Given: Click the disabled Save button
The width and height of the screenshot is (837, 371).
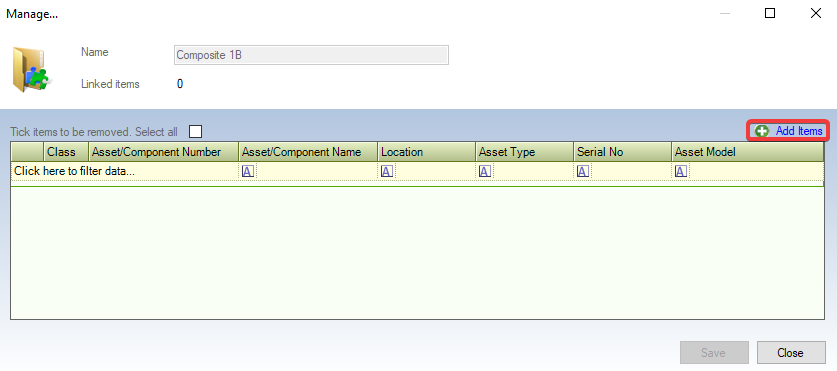Looking at the screenshot, I should click(714, 353).
